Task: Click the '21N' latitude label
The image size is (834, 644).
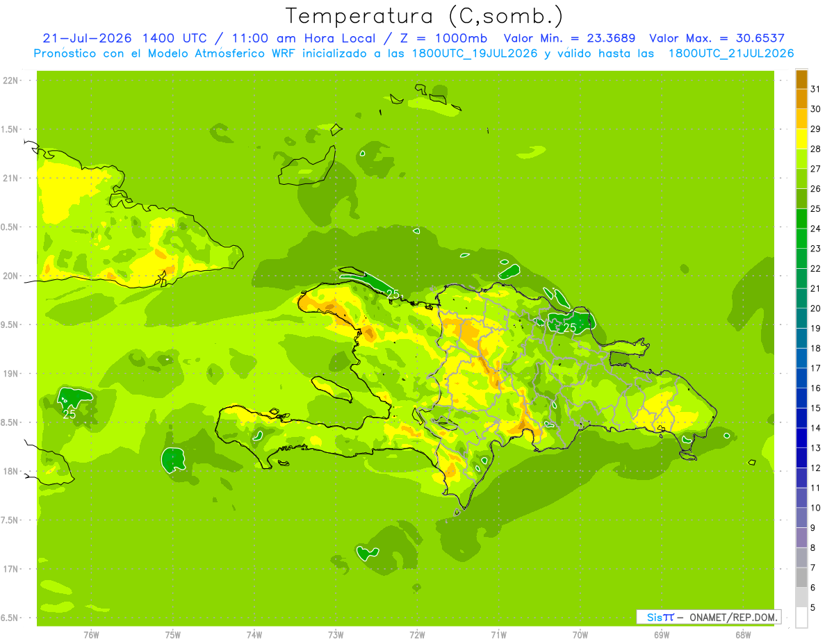Action: click(10, 178)
